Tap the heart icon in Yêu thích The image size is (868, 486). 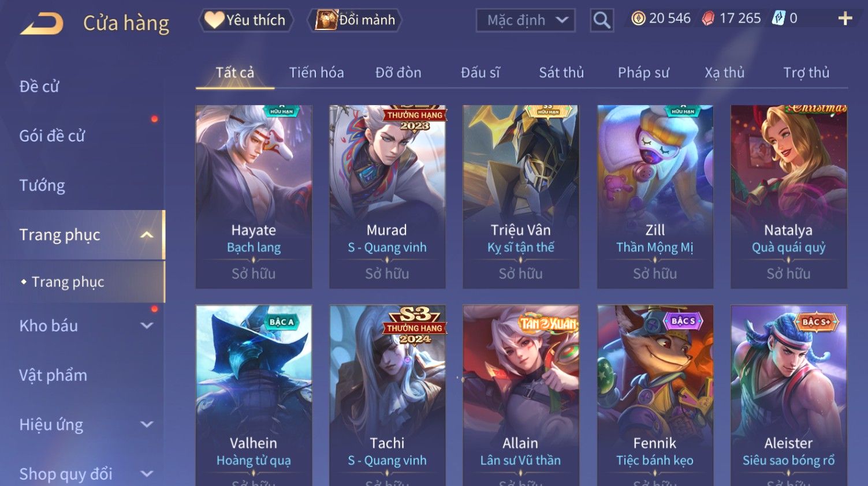tap(214, 20)
